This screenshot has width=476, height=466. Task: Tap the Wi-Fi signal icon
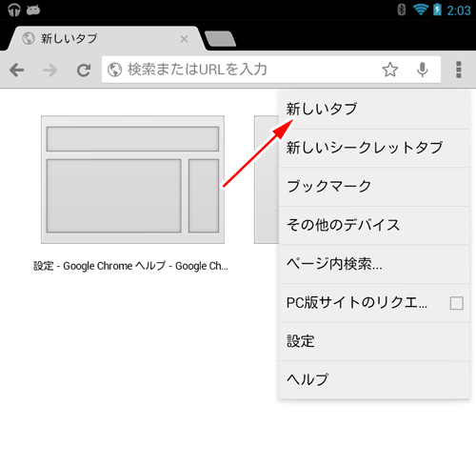click(421, 10)
